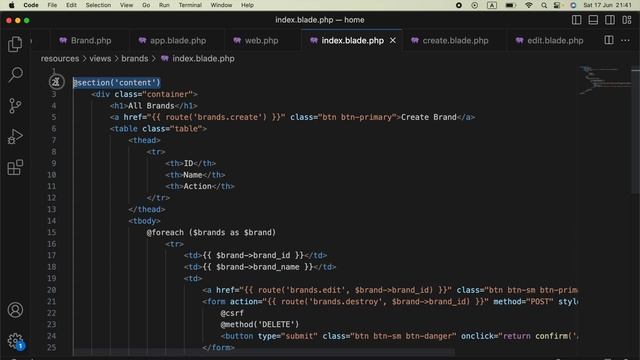Open the Run menu

point(164,5)
